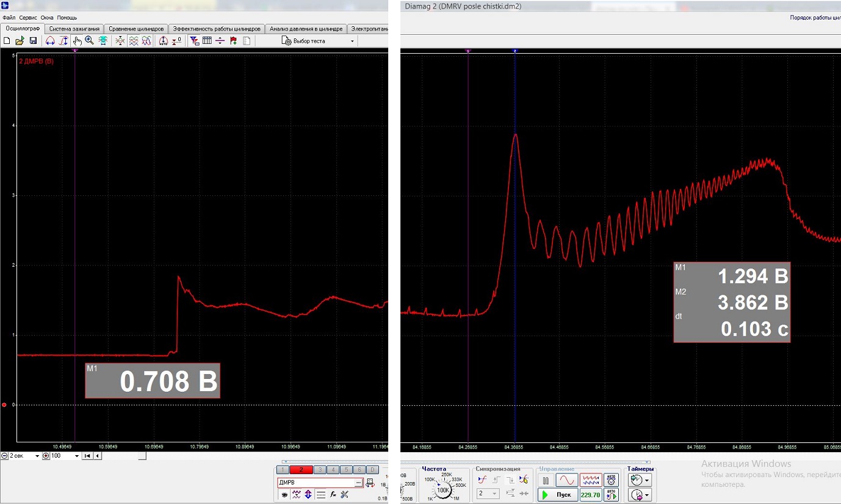Viewport: 841px width, 504px height.
Task: Click the purple horizontal divider line icon
Action: tap(220, 41)
